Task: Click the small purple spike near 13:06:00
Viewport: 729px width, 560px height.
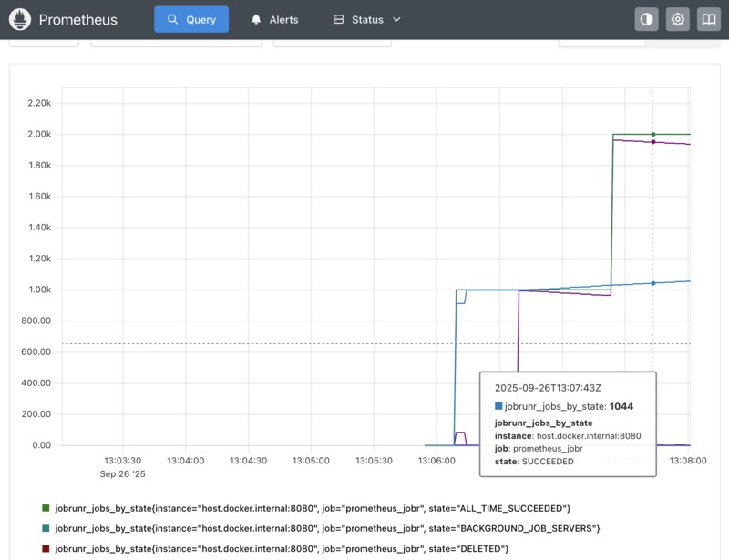Action: point(460,433)
